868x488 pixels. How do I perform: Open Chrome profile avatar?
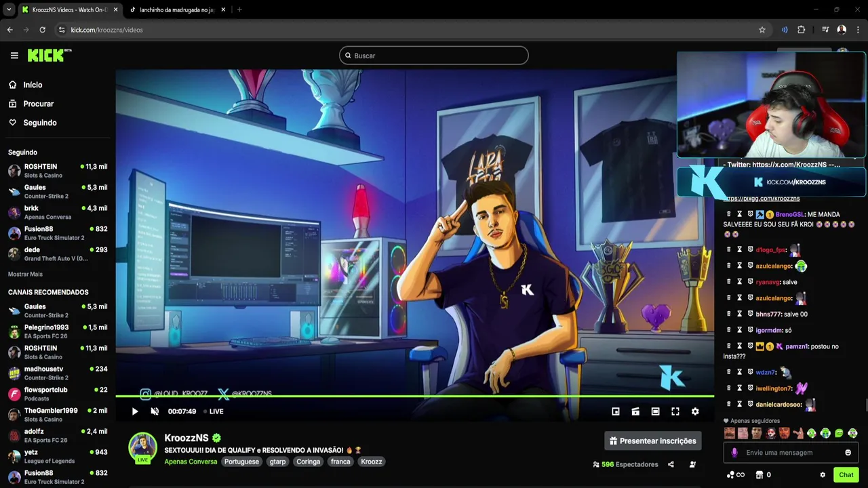pos(842,30)
